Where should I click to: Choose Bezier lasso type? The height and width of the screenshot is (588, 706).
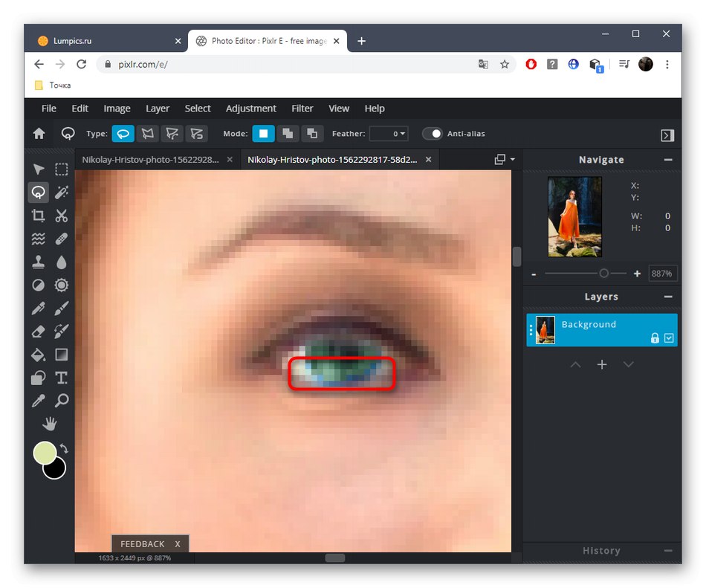pyautogui.click(x=197, y=134)
